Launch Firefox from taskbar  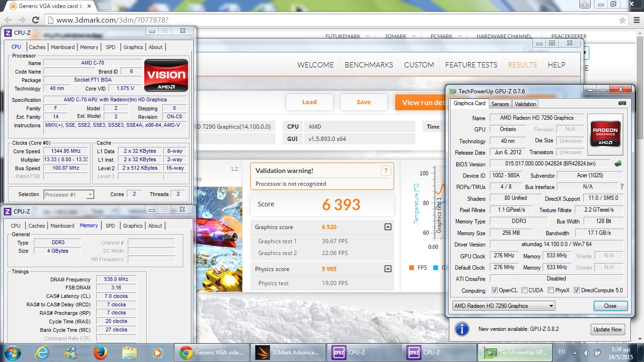[100, 353]
